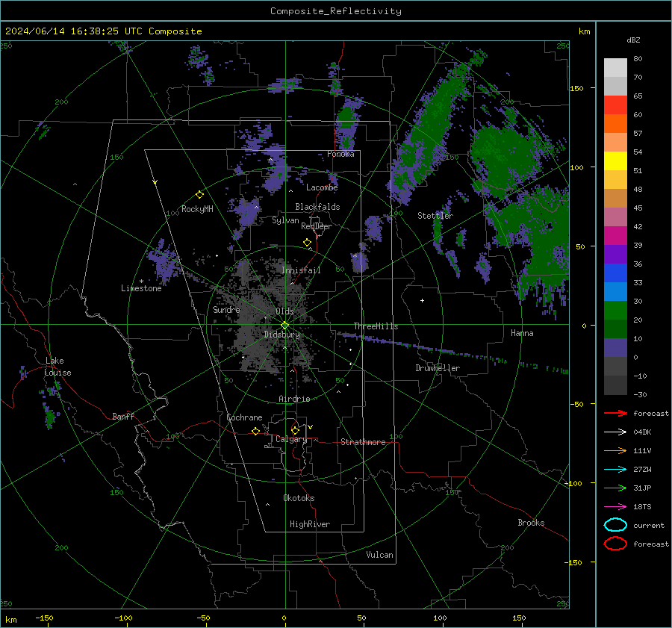This screenshot has height=628, width=672.
Task: Click the Brooks city label
Action: pyautogui.click(x=531, y=523)
